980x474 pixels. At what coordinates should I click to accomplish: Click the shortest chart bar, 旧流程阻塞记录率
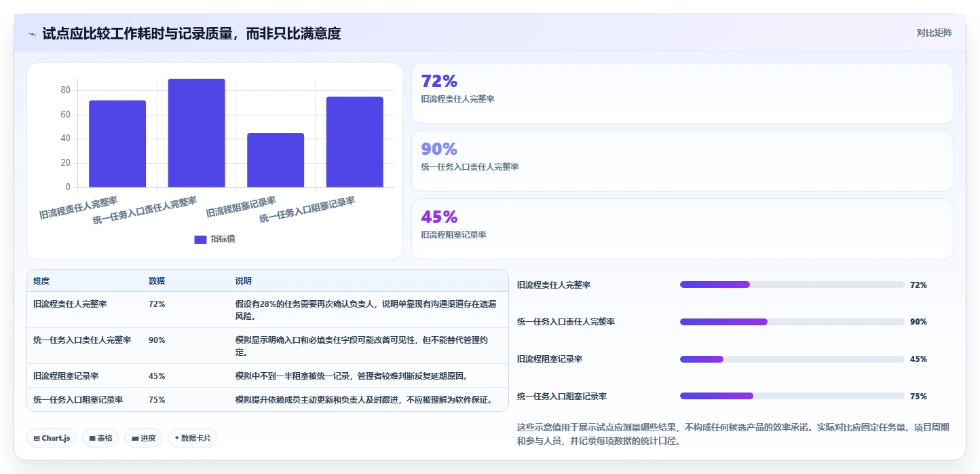(276, 160)
